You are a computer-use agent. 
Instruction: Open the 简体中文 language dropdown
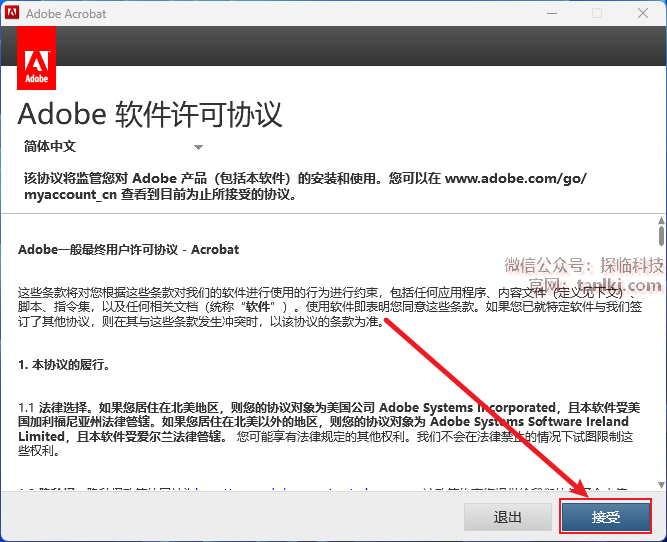click(114, 147)
